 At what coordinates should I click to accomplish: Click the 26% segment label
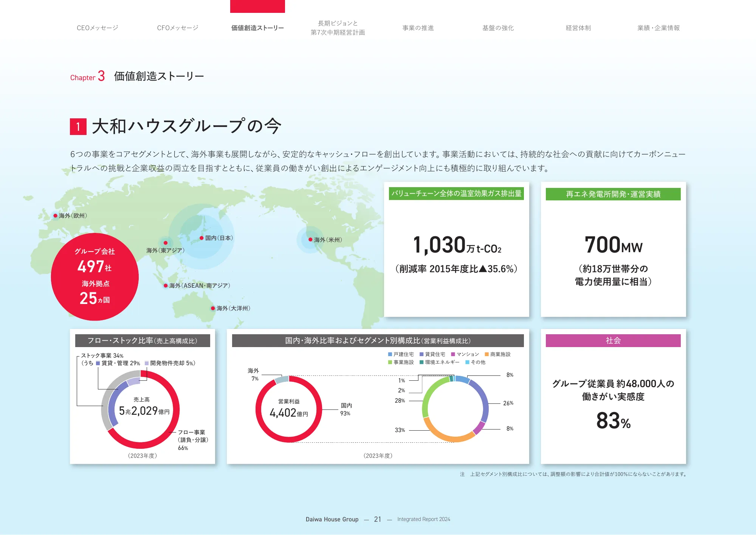(508, 403)
